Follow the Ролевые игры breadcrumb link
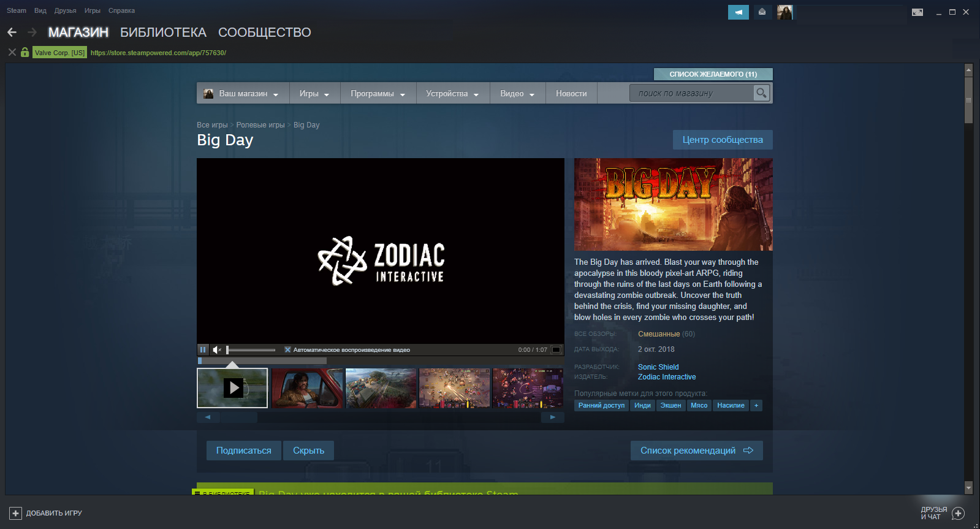 tap(260, 125)
